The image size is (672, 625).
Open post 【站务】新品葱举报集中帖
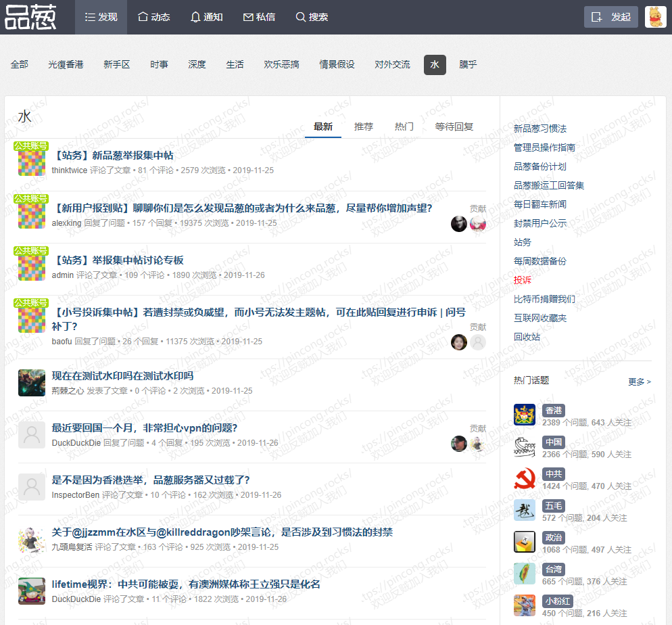pos(113,155)
